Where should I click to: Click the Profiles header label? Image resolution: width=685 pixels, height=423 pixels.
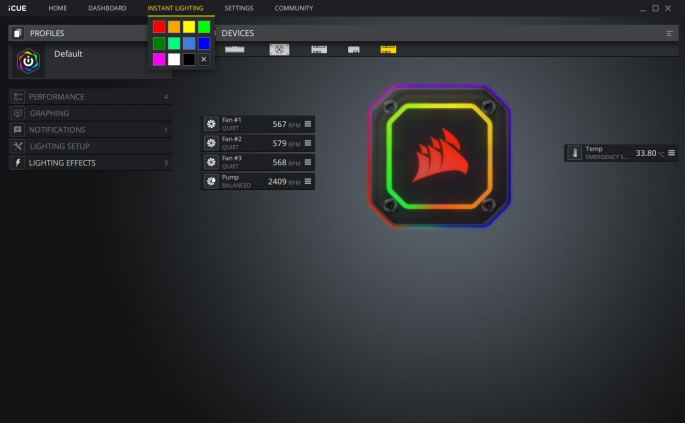47,33
